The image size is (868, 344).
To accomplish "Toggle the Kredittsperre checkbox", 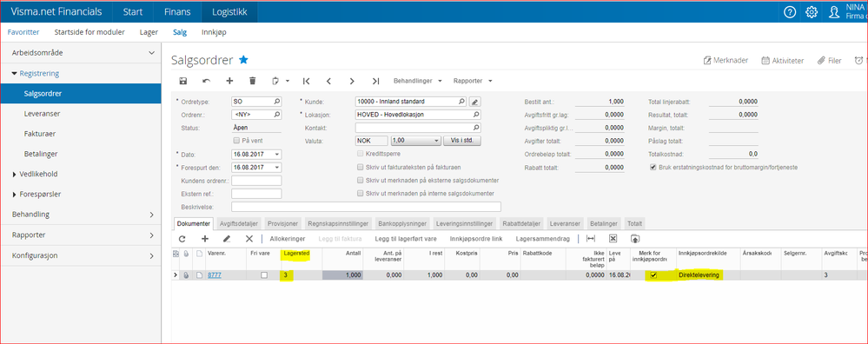I will pos(361,153).
